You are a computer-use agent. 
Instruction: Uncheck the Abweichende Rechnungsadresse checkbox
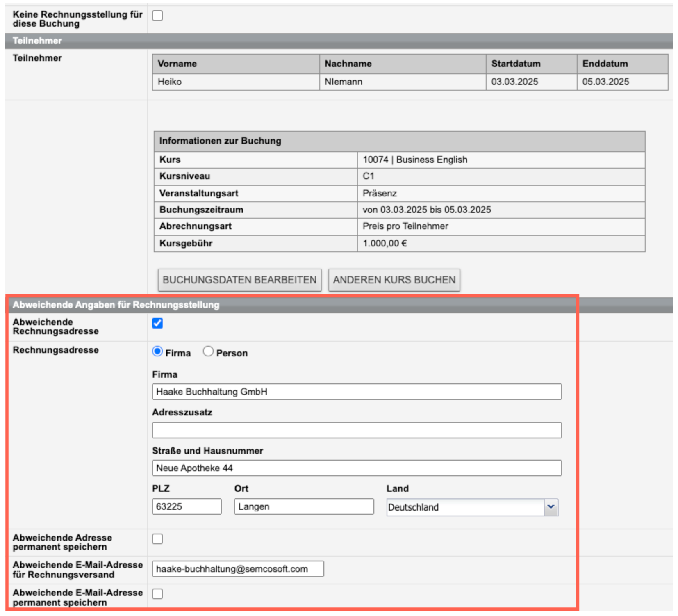point(157,323)
